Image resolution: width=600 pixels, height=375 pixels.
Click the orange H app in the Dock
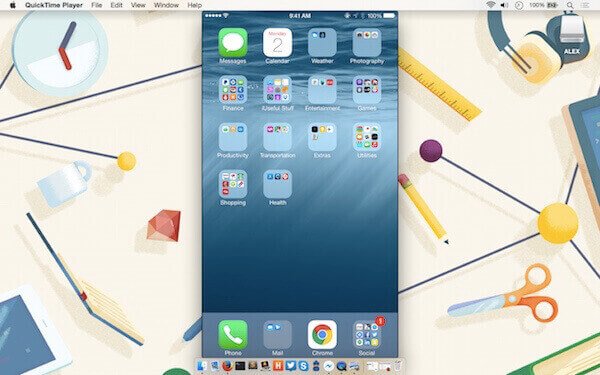click(278, 366)
